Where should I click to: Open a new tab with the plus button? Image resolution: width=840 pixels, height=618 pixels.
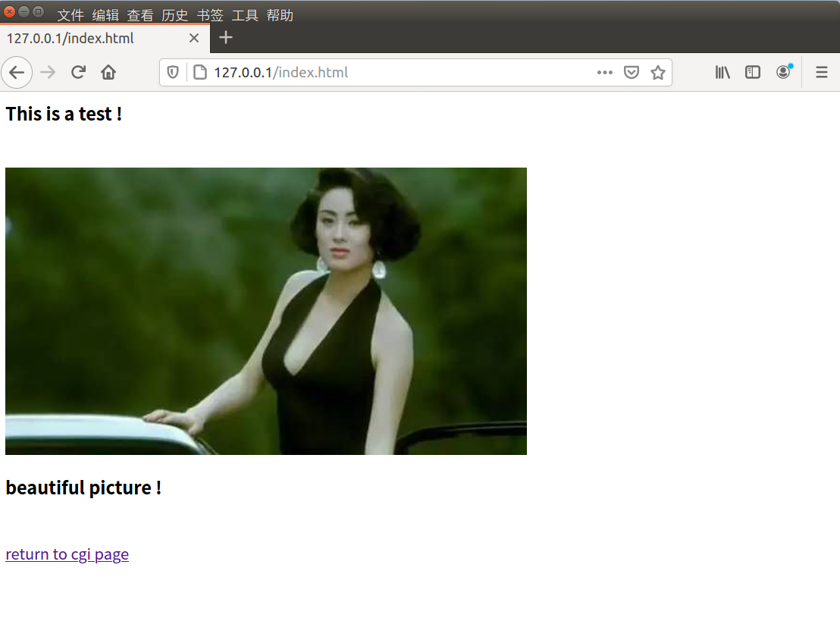pos(225,37)
